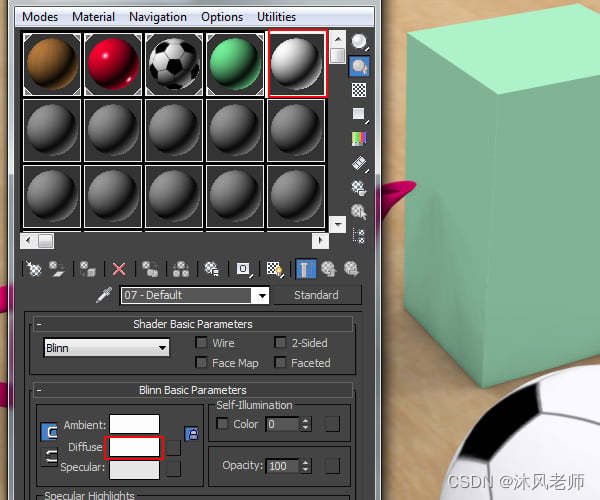Click sample slots horizontal scroll right arrow
This screenshot has width=600, height=500.
[x=320, y=241]
